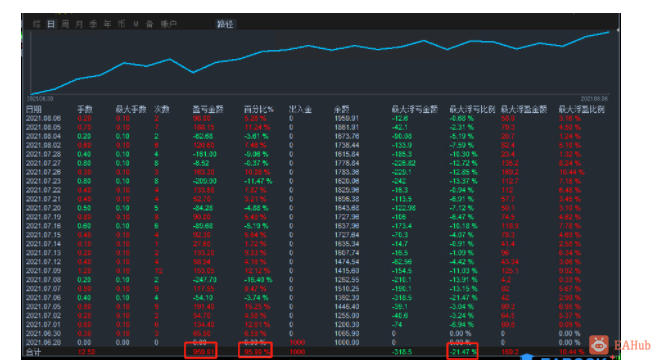Select the 2021.07.08 table row
This screenshot has width=660, height=360.
click(x=320, y=280)
